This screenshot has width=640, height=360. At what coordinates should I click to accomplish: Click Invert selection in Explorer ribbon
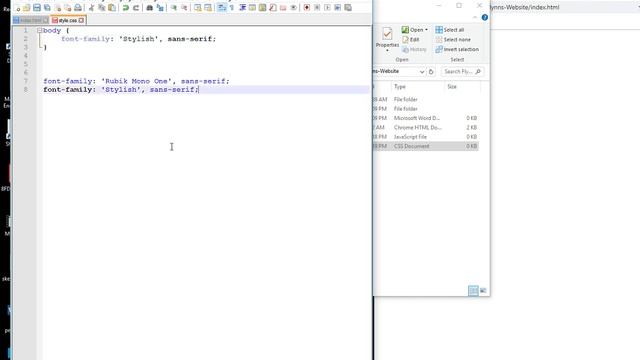(x=457, y=49)
